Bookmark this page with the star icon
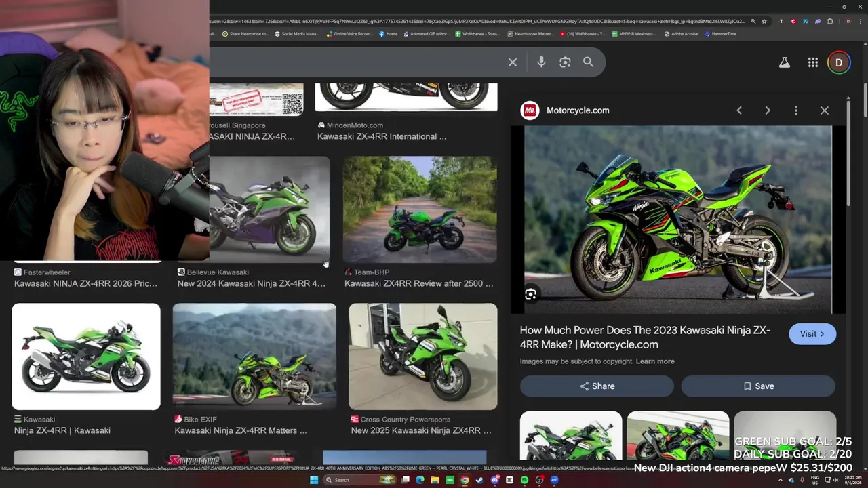 coord(764,21)
